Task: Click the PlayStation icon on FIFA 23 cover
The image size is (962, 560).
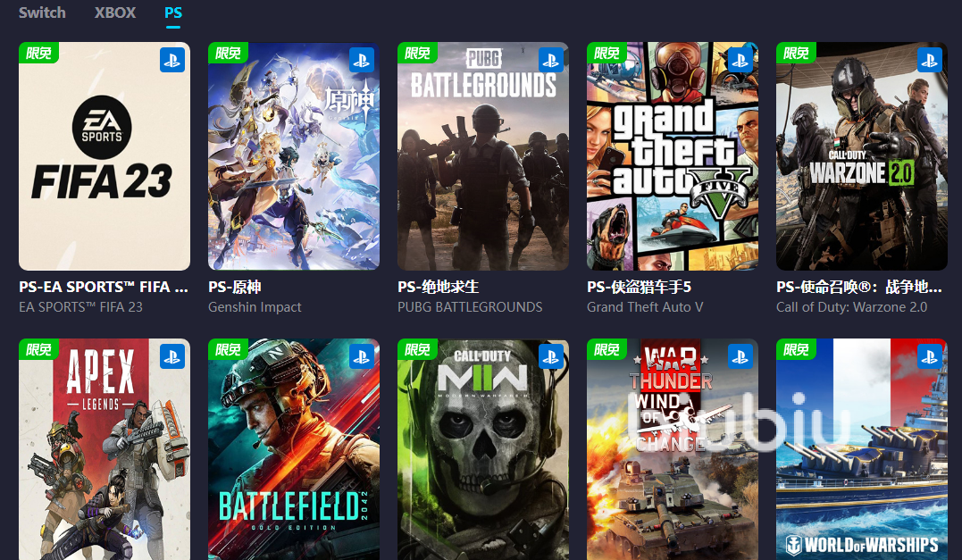Action: (172, 60)
